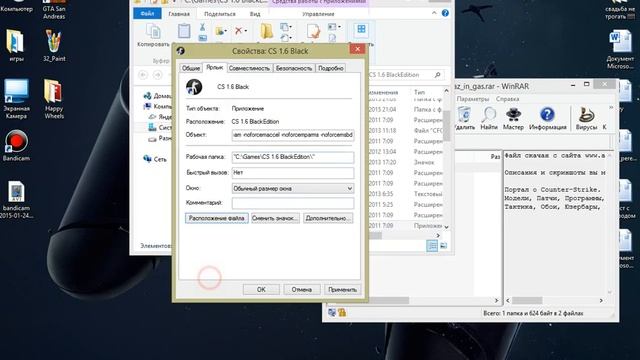Screen dimensions: 640x360
Task: Switch to the Безопасность tab
Action: click(293, 68)
